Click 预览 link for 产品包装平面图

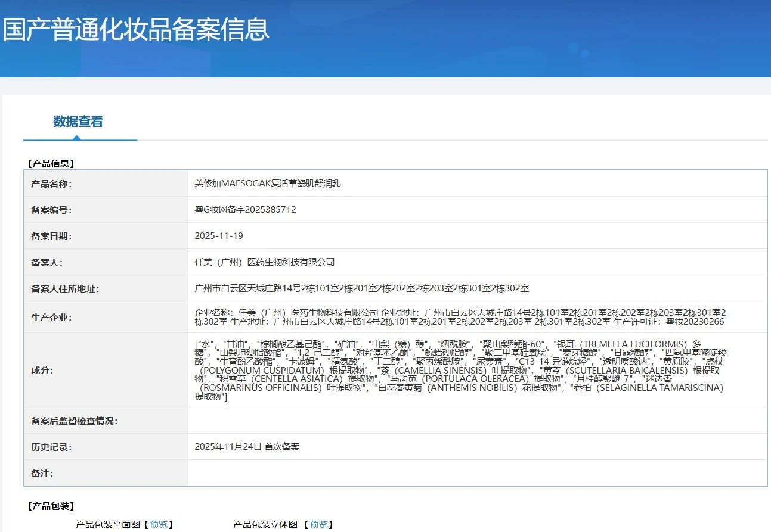coord(158,524)
